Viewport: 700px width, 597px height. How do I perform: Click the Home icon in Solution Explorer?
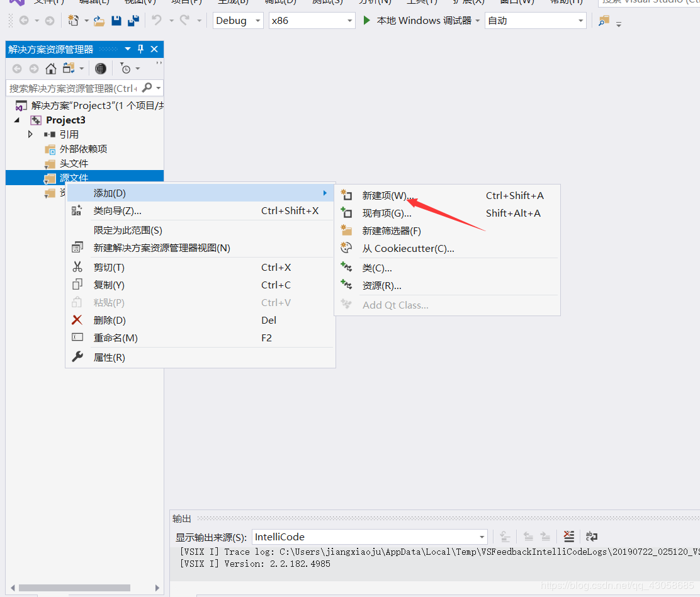point(50,69)
